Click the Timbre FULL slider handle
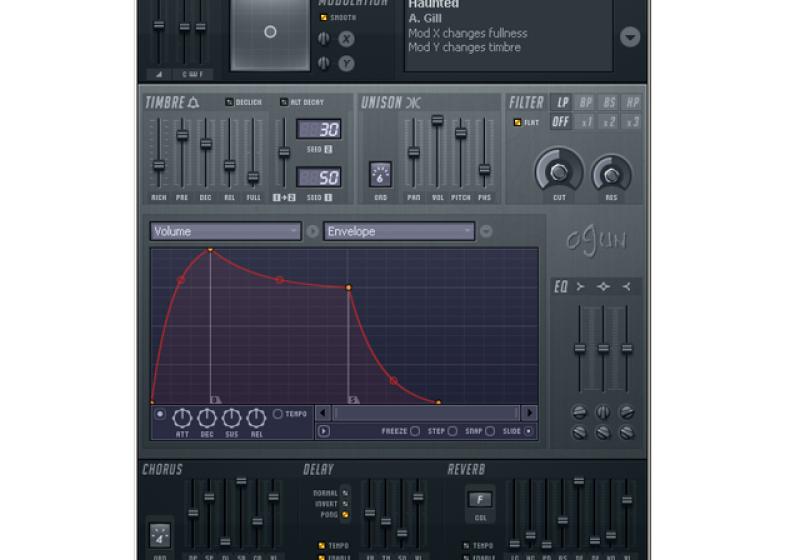 (x=253, y=177)
